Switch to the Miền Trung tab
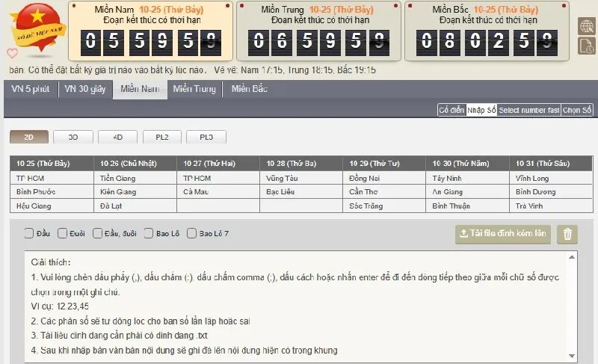Screen dimensions: 598x364 point(194,89)
